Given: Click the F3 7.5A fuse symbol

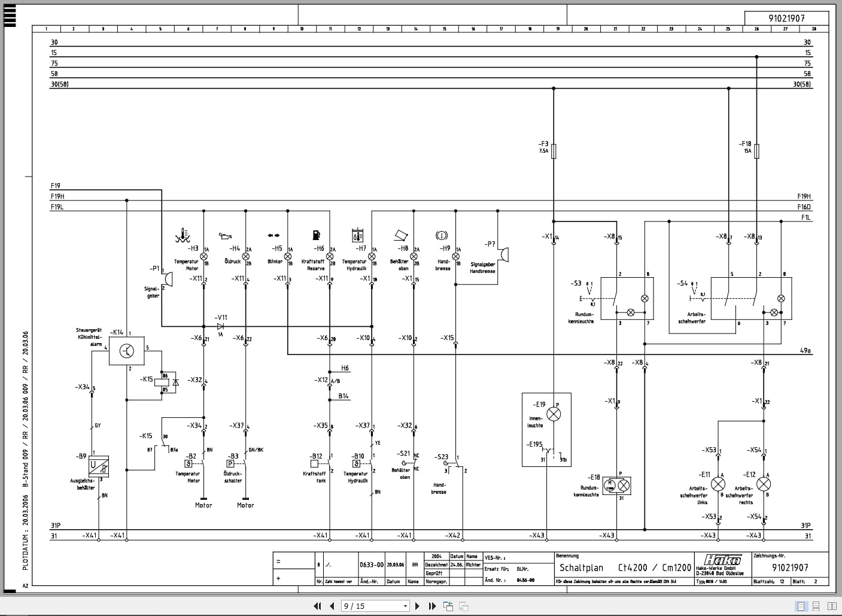Looking at the screenshot, I should (554, 151).
